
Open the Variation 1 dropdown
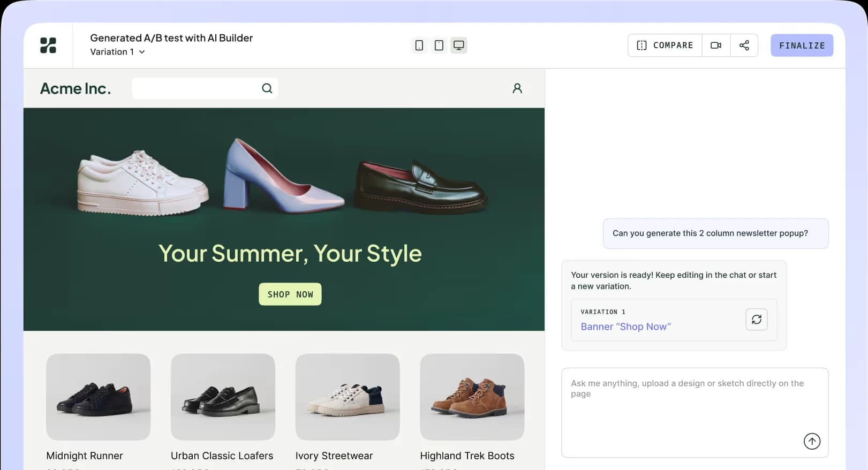tap(117, 52)
